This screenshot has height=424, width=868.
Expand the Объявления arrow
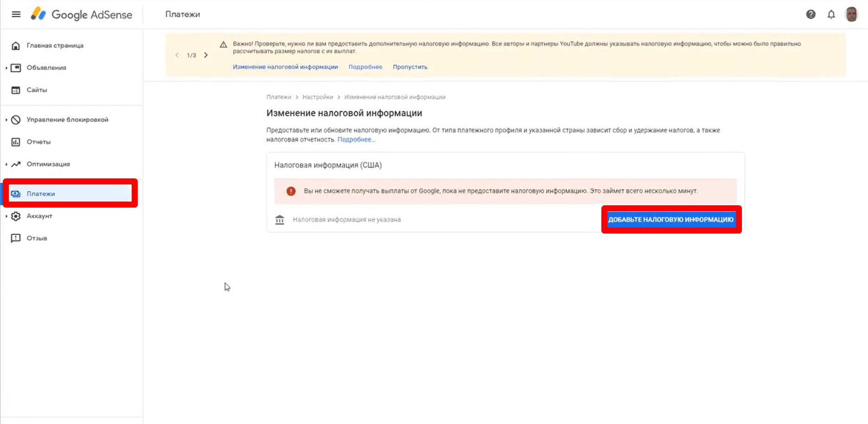pyautogui.click(x=6, y=68)
